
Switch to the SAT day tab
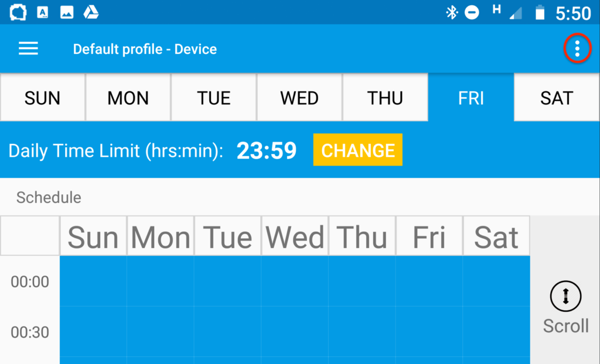[x=557, y=98]
